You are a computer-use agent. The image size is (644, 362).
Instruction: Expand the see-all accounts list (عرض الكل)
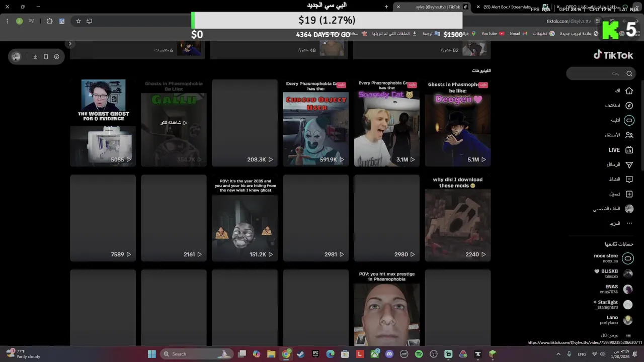pyautogui.click(x=616, y=335)
